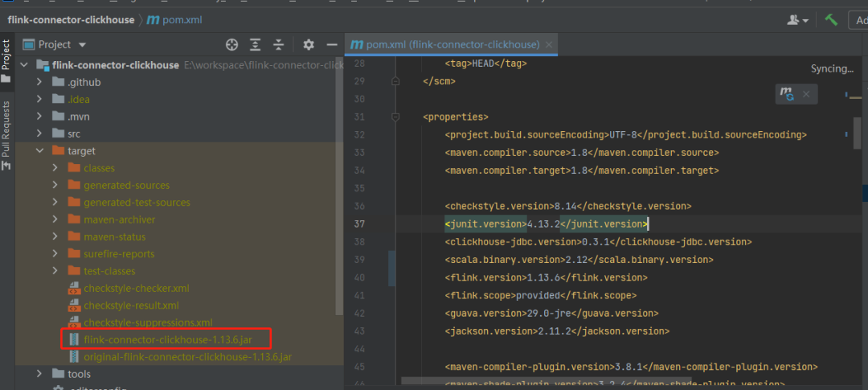Click the clickhouse-jdbc.version line

pos(598,241)
